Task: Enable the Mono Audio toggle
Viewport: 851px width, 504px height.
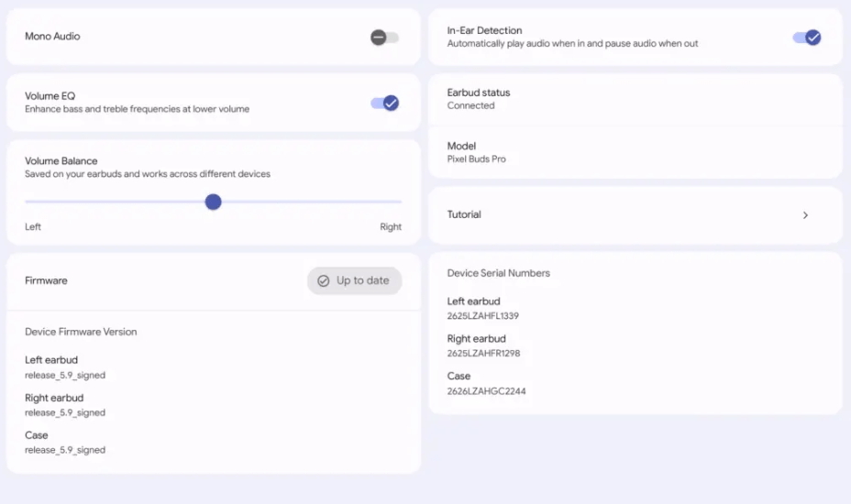Action: pos(384,38)
